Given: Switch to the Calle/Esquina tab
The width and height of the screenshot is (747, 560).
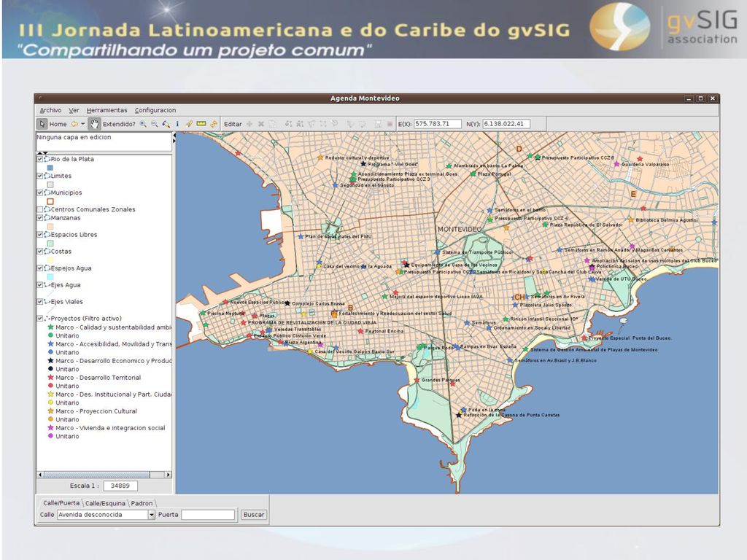Looking at the screenshot, I should (105, 503).
